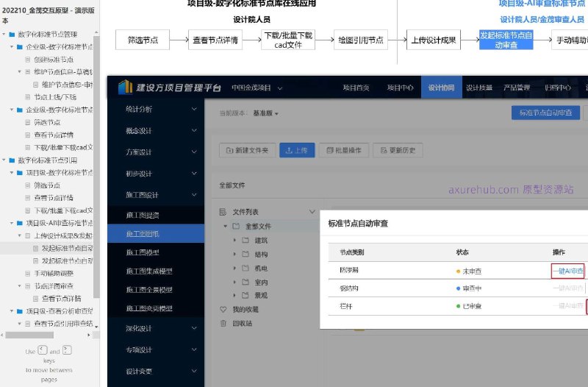The height and width of the screenshot is (387, 588).
Task: Click the page icon of 创建标准节点
Action: (28, 60)
